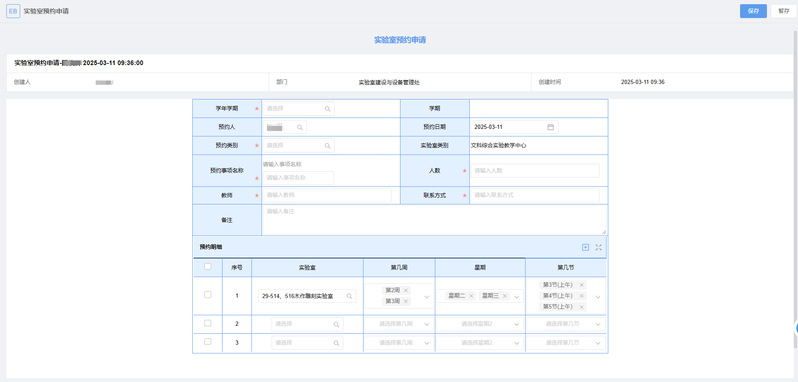
Task: Click the 学年学期 select field
Action: (x=298, y=108)
